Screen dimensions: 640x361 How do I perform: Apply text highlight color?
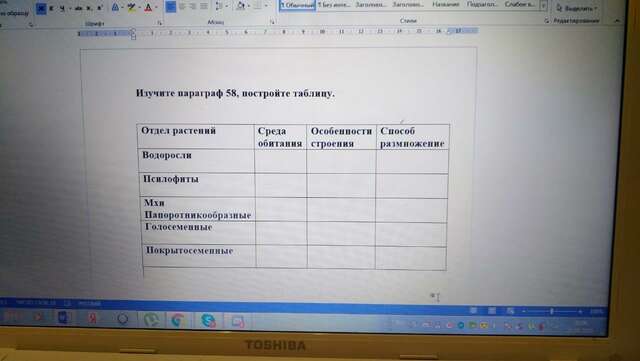pos(131,7)
